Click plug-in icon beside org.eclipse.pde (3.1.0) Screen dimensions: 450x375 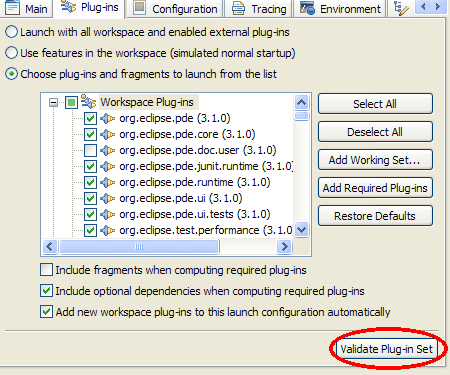click(108, 118)
